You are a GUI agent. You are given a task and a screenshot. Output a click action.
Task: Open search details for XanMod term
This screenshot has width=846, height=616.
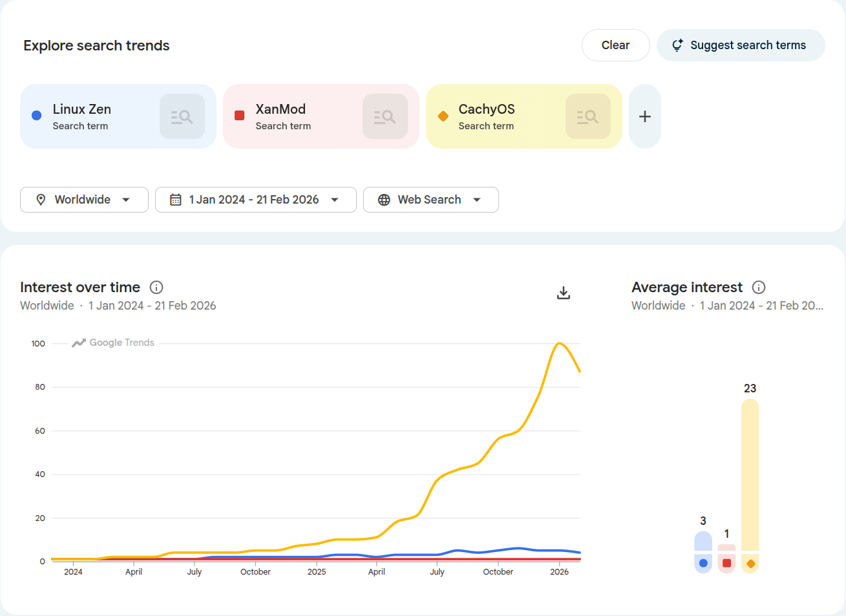(385, 116)
